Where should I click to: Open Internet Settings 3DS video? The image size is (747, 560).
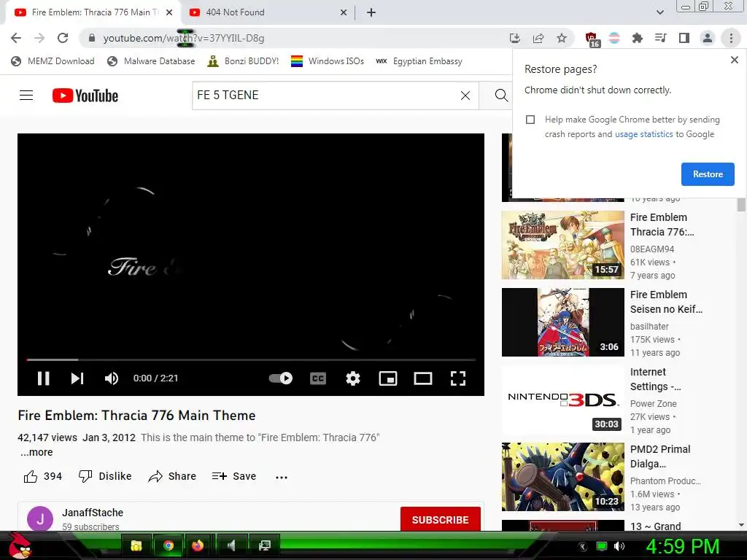[562, 399]
